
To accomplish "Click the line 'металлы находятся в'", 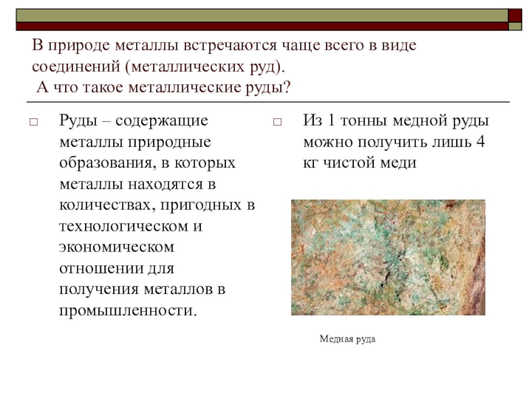I will click(x=138, y=184).
